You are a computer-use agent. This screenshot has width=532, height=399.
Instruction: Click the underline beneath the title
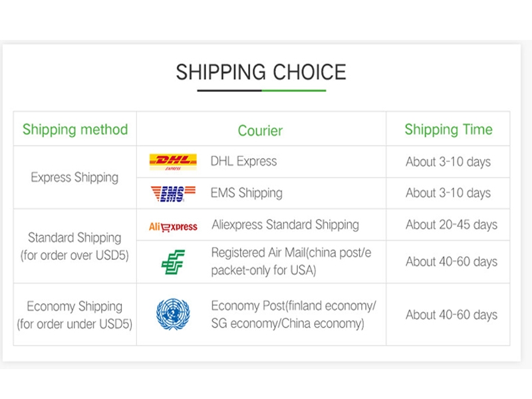click(x=261, y=90)
